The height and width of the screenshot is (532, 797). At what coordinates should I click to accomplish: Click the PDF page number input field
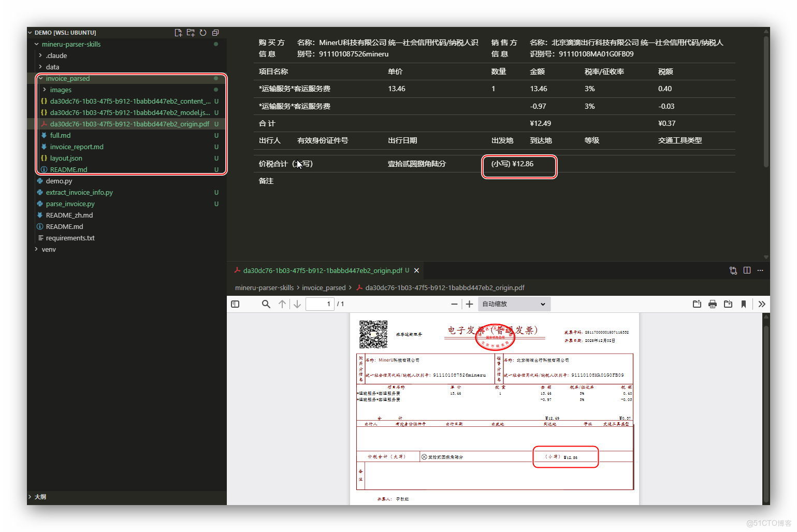[x=320, y=304]
